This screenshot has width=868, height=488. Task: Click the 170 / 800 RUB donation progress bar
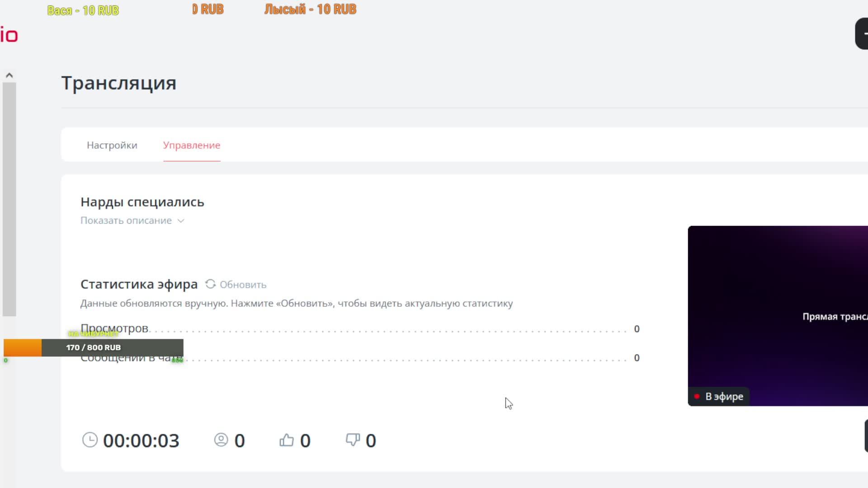(94, 347)
